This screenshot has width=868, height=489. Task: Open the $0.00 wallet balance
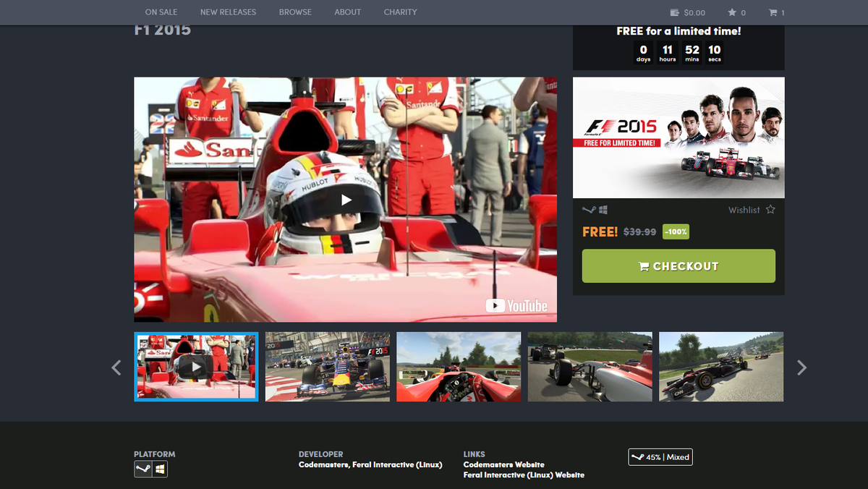[x=687, y=12]
